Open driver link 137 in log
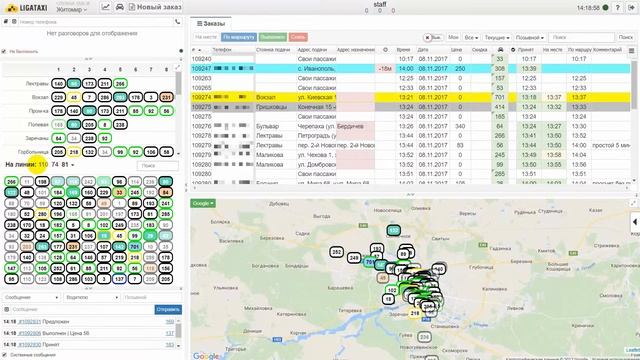The width and height of the screenshot is (640, 360). [x=169, y=333]
